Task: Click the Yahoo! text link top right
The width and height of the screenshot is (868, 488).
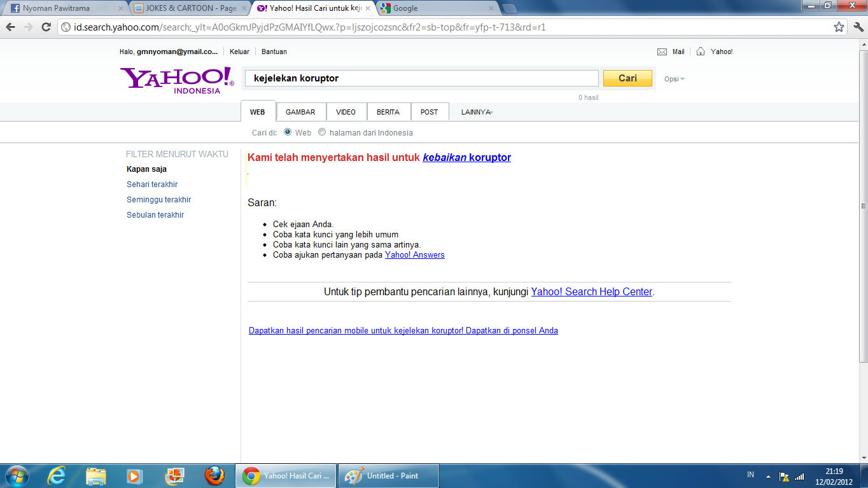Action: [x=722, y=52]
